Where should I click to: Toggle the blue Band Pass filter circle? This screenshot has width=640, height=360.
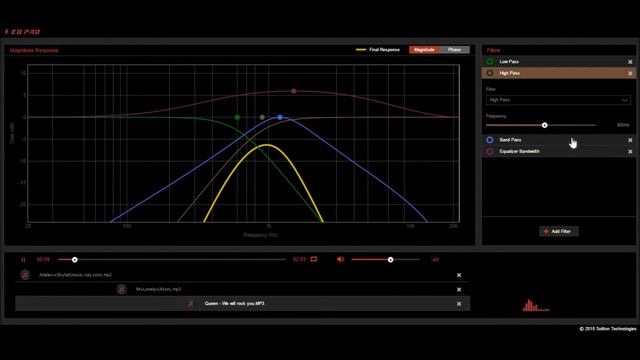[x=490, y=140]
